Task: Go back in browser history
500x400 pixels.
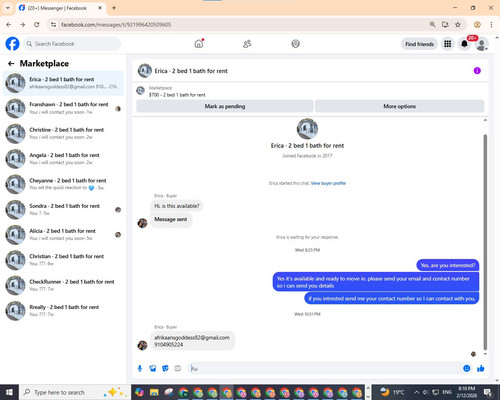Action: pos(9,24)
